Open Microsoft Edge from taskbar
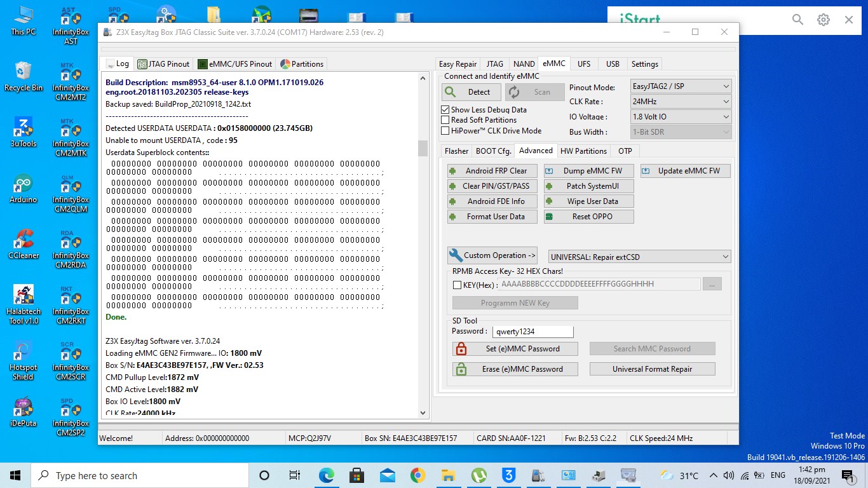 326,475
